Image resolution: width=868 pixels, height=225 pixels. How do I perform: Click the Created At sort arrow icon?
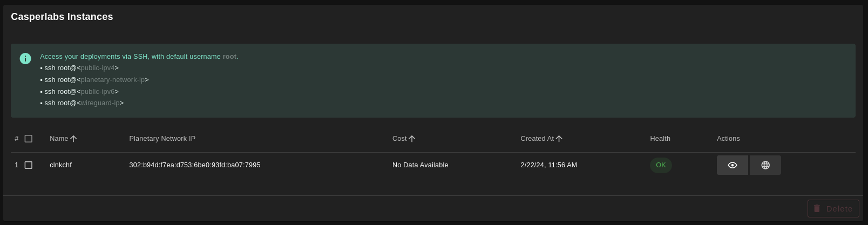tap(559, 139)
